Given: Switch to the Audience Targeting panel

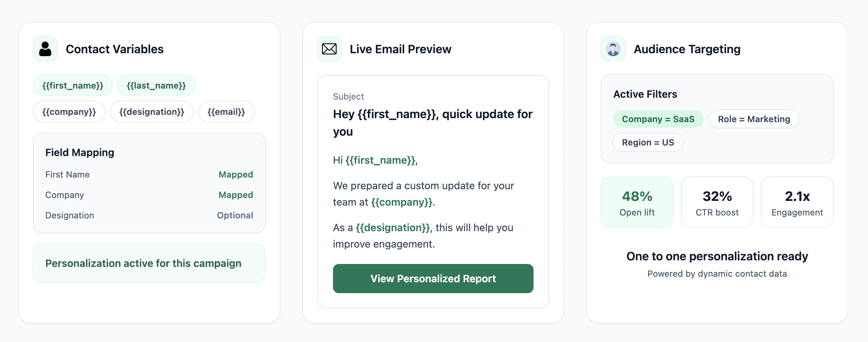Looking at the screenshot, I should pyautogui.click(x=687, y=49).
